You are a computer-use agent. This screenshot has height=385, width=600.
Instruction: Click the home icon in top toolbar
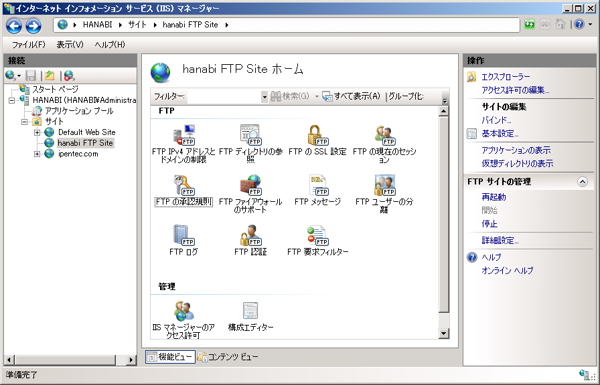(560, 24)
